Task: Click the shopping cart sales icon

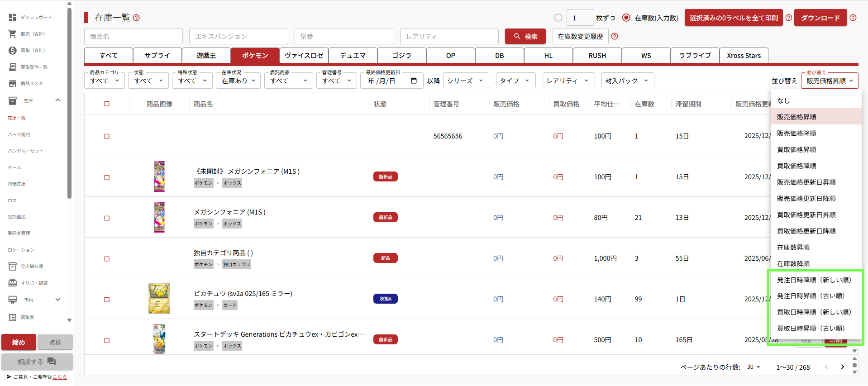Action: [13, 34]
